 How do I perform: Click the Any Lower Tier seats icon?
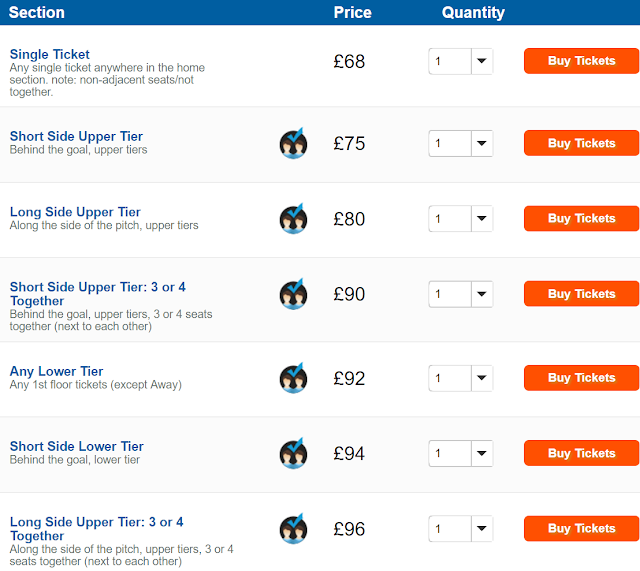point(293,378)
